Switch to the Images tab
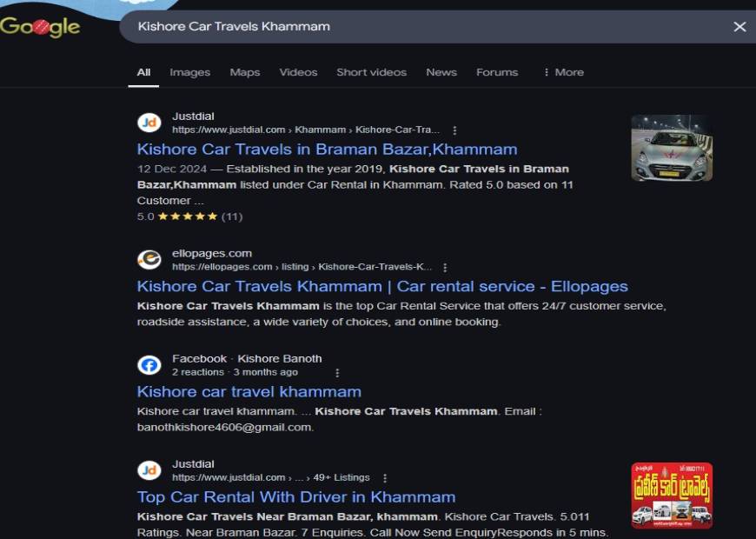The height and width of the screenshot is (539, 756). 190,72
